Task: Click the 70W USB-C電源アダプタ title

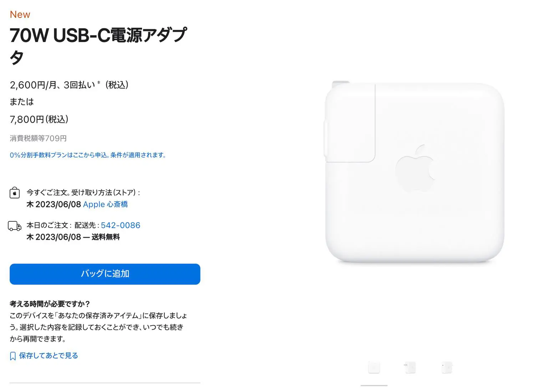Action: coord(98,46)
